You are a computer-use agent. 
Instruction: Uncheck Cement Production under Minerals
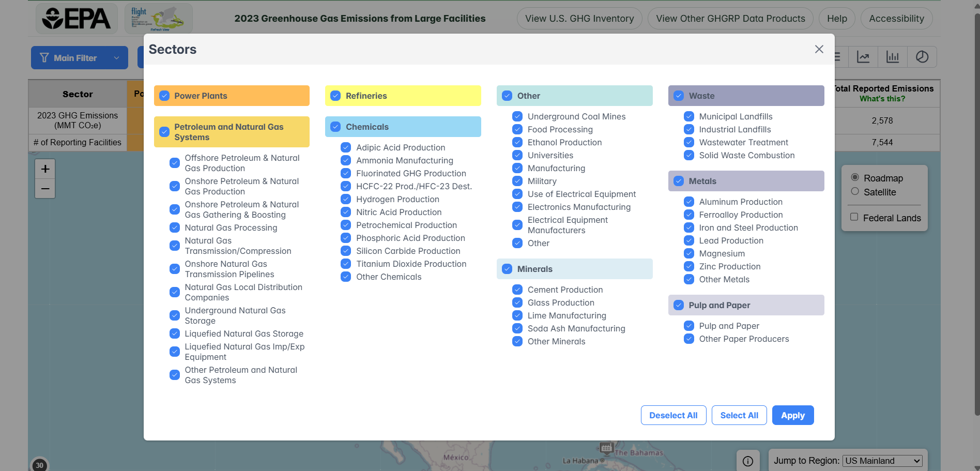tap(517, 290)
